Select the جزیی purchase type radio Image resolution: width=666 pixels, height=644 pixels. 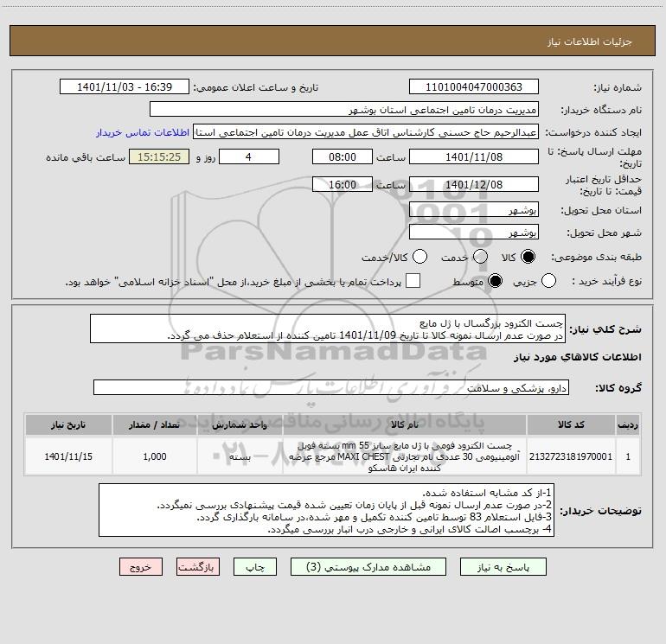(x=548, y=281)
